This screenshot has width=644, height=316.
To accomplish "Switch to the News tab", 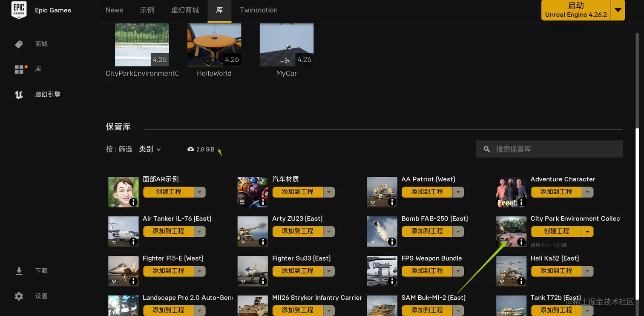I will pyautogui.click(x=115, y=10).
